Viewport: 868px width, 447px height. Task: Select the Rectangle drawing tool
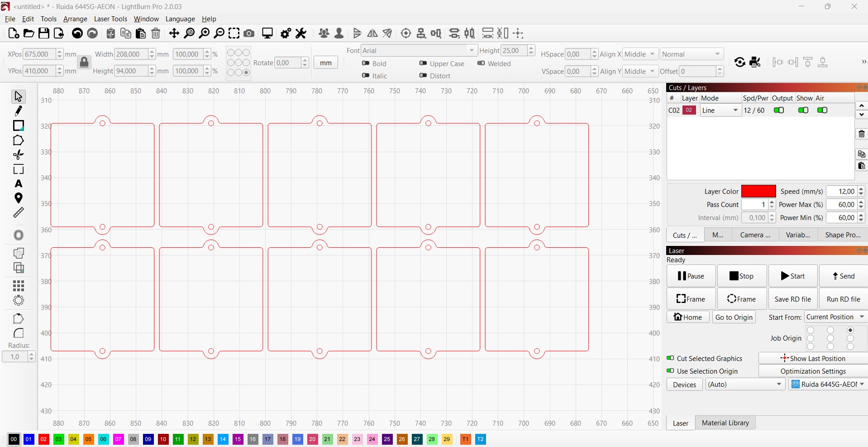click(19, 125)
